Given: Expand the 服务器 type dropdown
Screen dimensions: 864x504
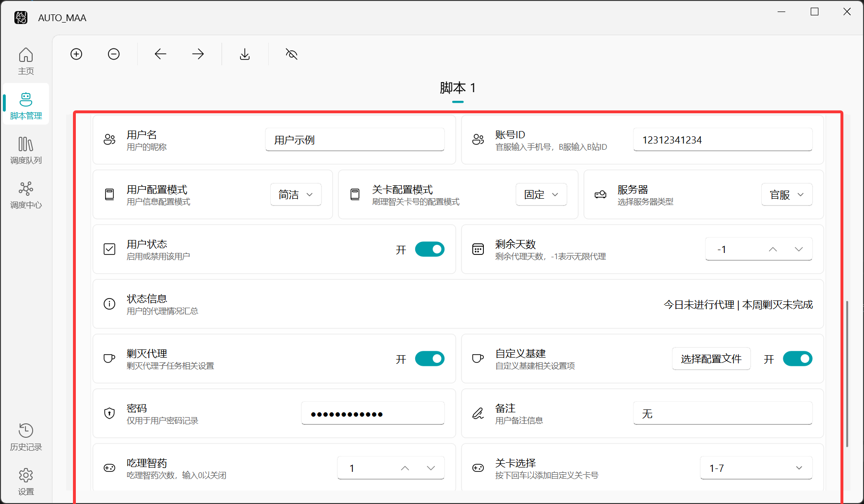Looking at the screenshot, I should click(x=786, y=194).
